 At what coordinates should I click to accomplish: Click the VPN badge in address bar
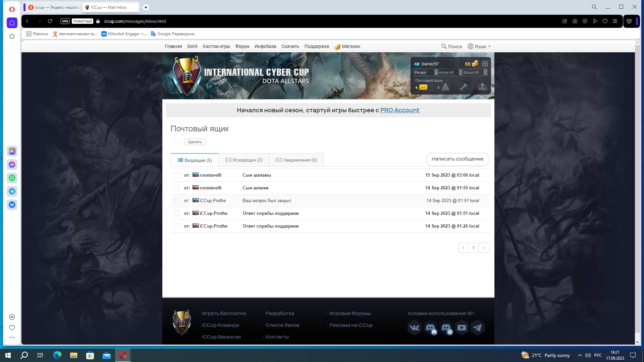click(x=65, y=21)
